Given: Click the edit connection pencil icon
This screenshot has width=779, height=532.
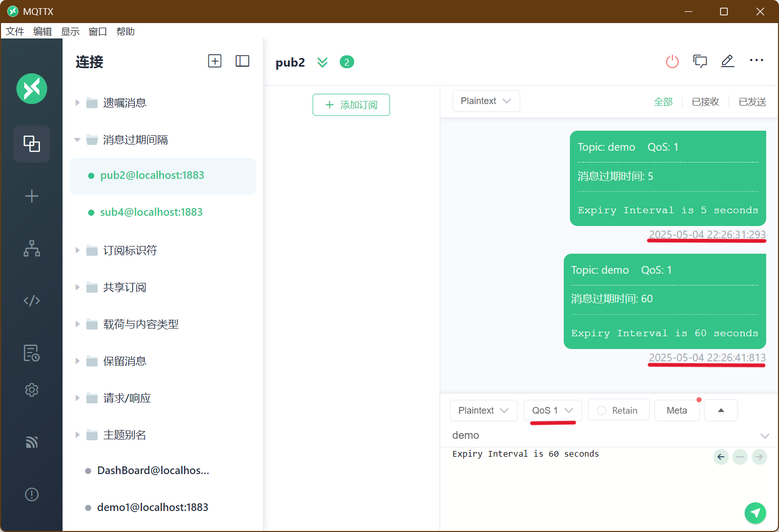Looking at the screenshot, I should [x=727, y=62].
